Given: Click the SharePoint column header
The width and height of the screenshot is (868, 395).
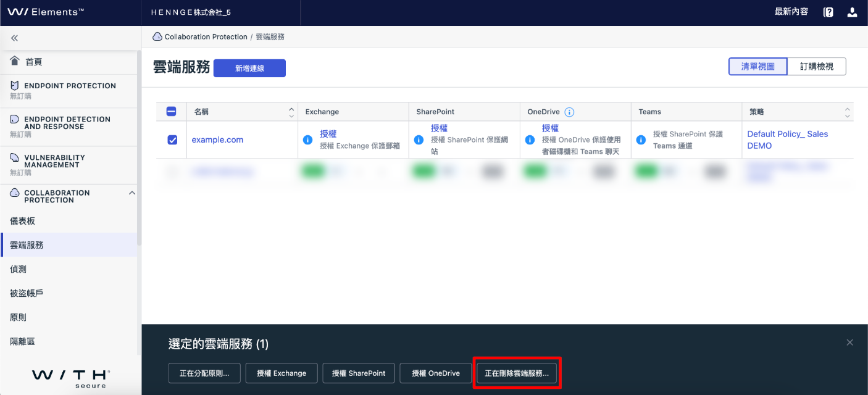Looking at the screenshot, I should (x=435, y=112).
